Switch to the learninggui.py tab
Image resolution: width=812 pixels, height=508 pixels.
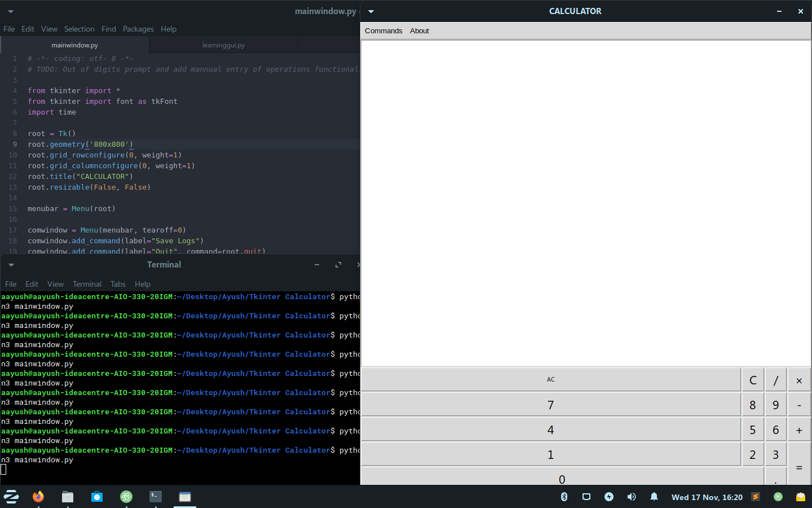coord(223,45)
